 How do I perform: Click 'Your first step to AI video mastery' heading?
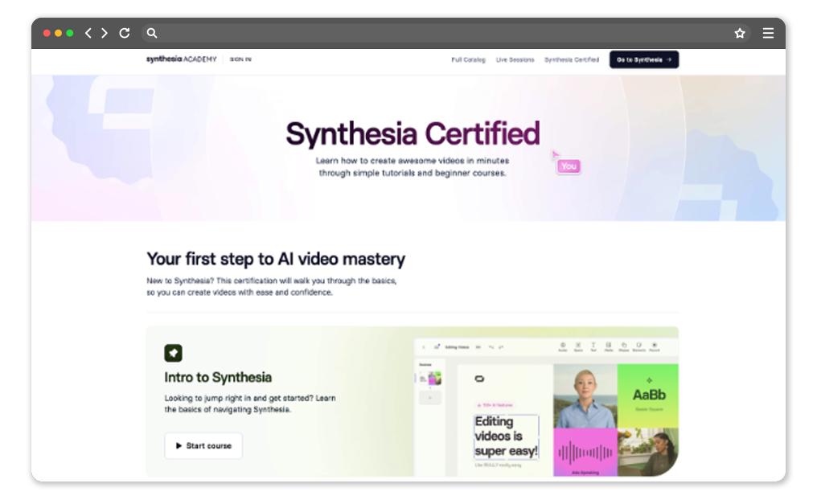[276, 259]
